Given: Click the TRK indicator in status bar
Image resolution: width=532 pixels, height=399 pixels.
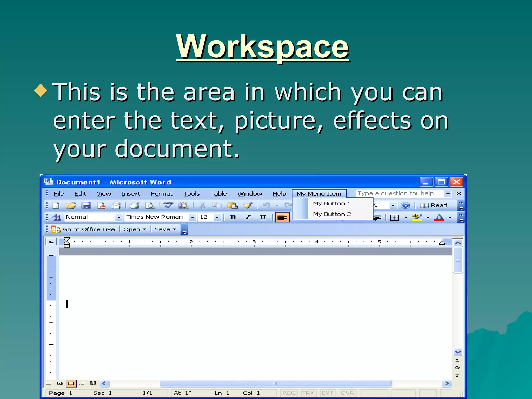Looking at the screenshot, I should (x=308, y=393).
